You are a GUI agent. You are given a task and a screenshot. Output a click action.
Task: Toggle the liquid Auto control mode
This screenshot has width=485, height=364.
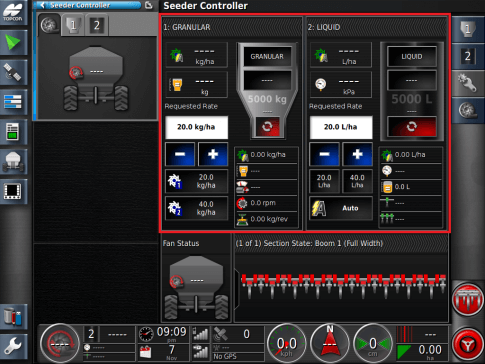(x=341, y=208)
